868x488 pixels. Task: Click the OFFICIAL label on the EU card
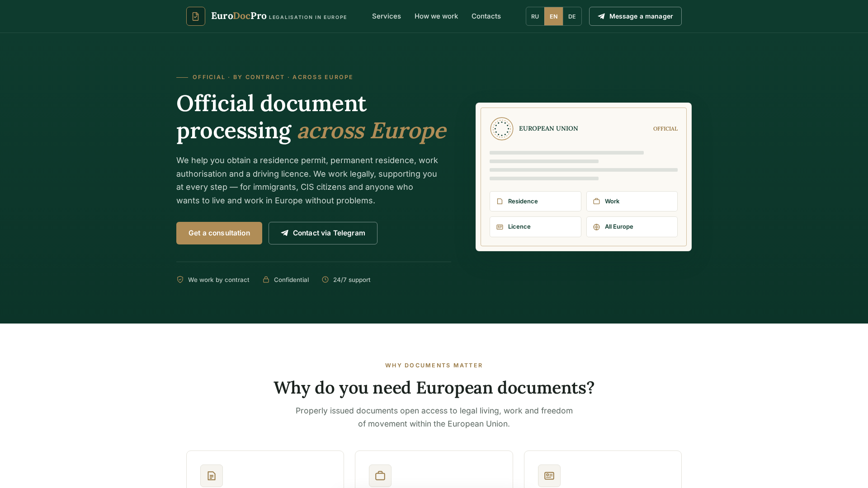tap(665, 129)
